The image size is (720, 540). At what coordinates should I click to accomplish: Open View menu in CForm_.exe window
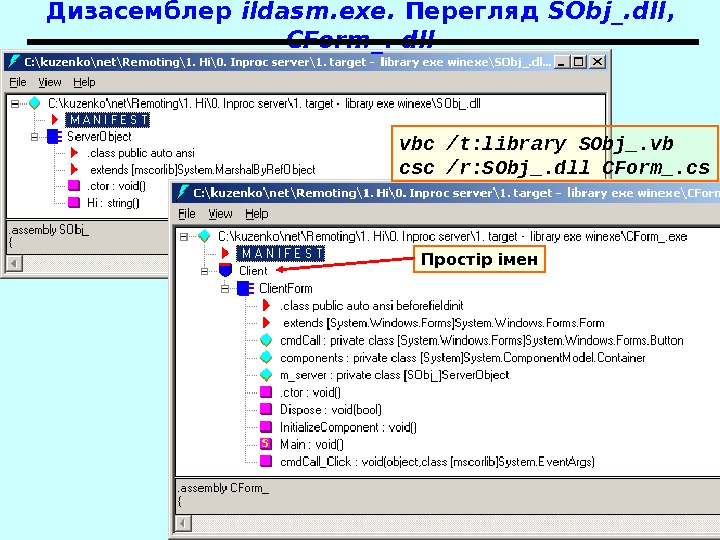(x=220, y=214)
